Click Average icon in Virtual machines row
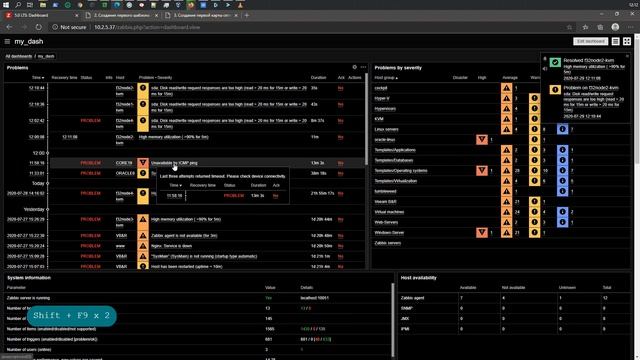This screenshot has width=640, height=360. [x=507, y=212]
